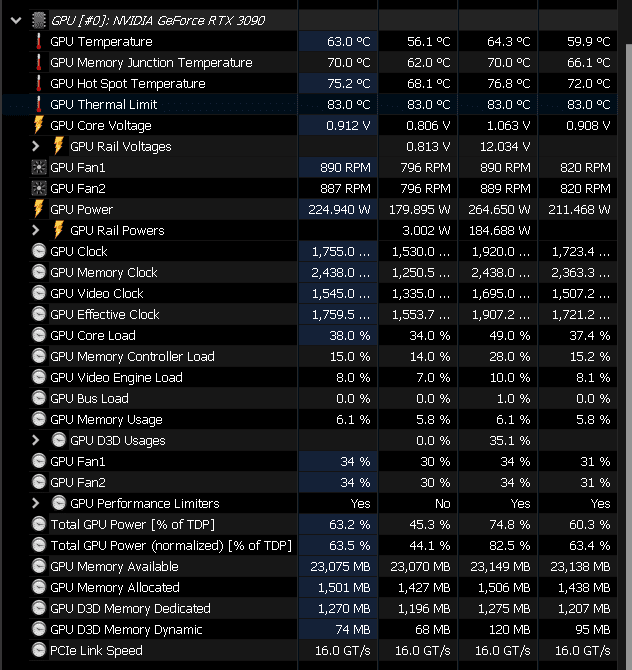Click the lightning icon beside GPU Rail Voltages
The image size is (632, 670).
[x=59, y=146]
